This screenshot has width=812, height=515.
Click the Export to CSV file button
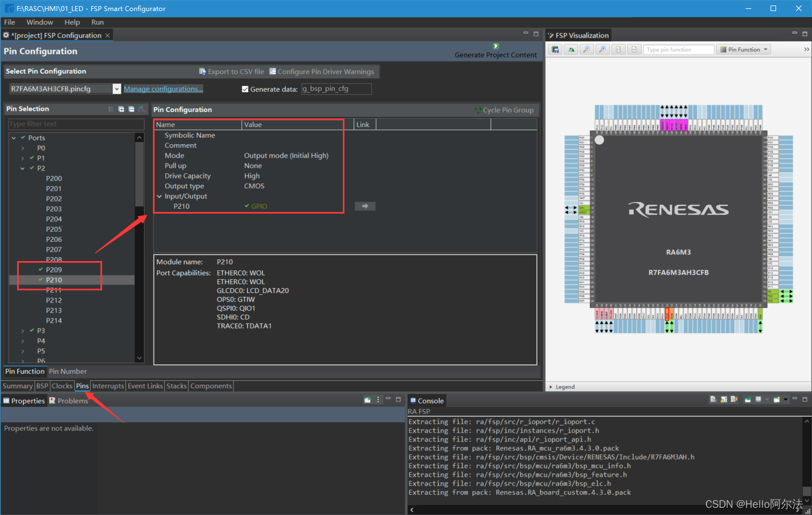(231, 72)
